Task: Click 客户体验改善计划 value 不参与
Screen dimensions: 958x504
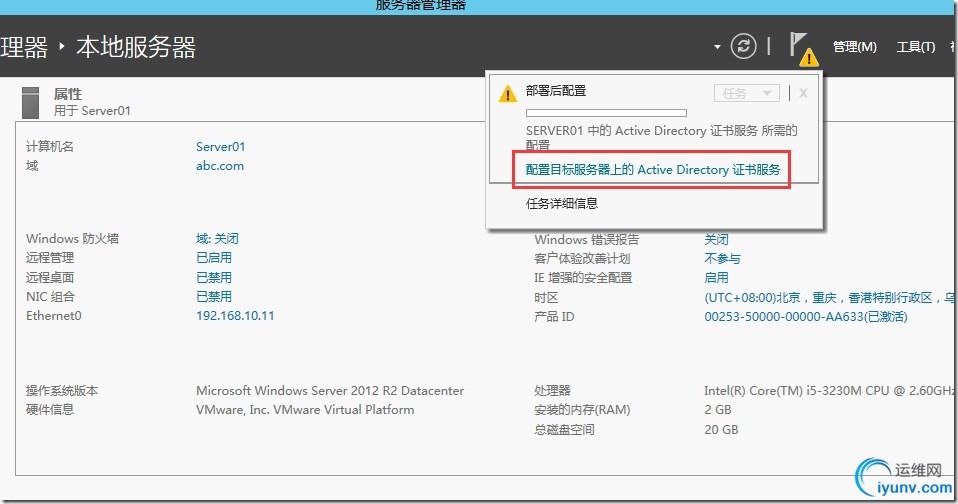Action: click(722, 258)
